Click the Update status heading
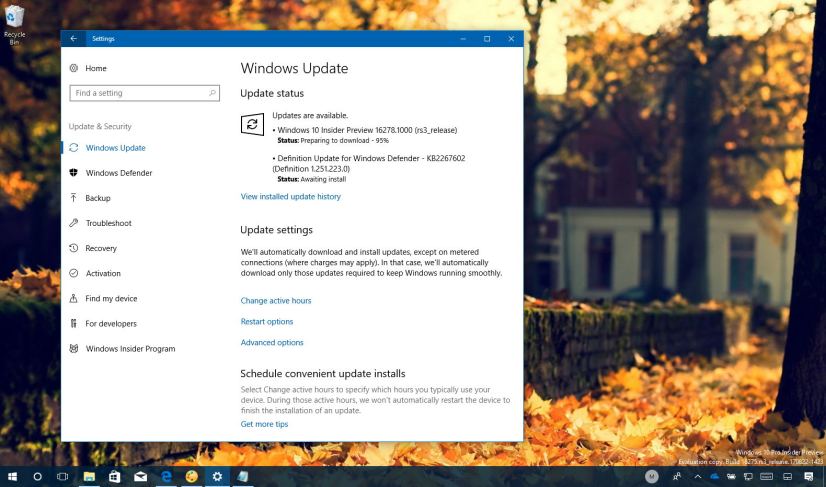 tap(272, 93)
